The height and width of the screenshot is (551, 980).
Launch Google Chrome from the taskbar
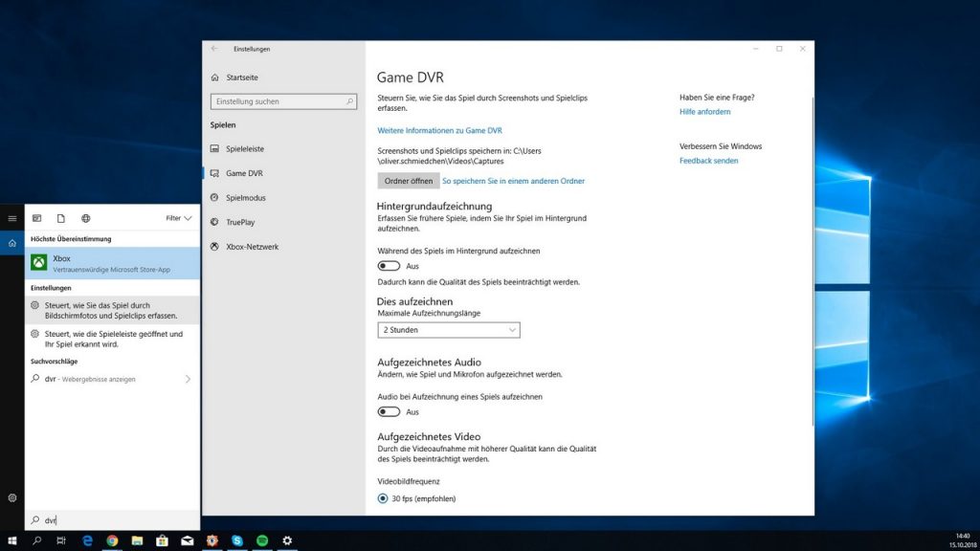[x=112, y=540]
